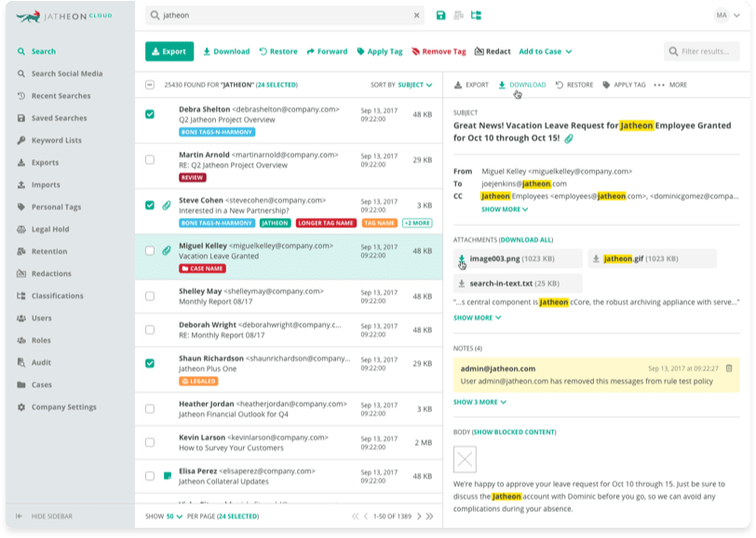Open Saved Searches in sidebar
This screenshot has height=538, width=756.
click(x=60, y=118)
